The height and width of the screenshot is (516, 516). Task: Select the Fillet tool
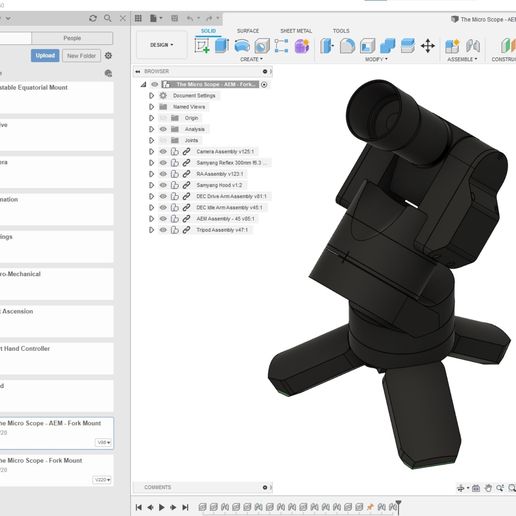click(x=347, y=46)
